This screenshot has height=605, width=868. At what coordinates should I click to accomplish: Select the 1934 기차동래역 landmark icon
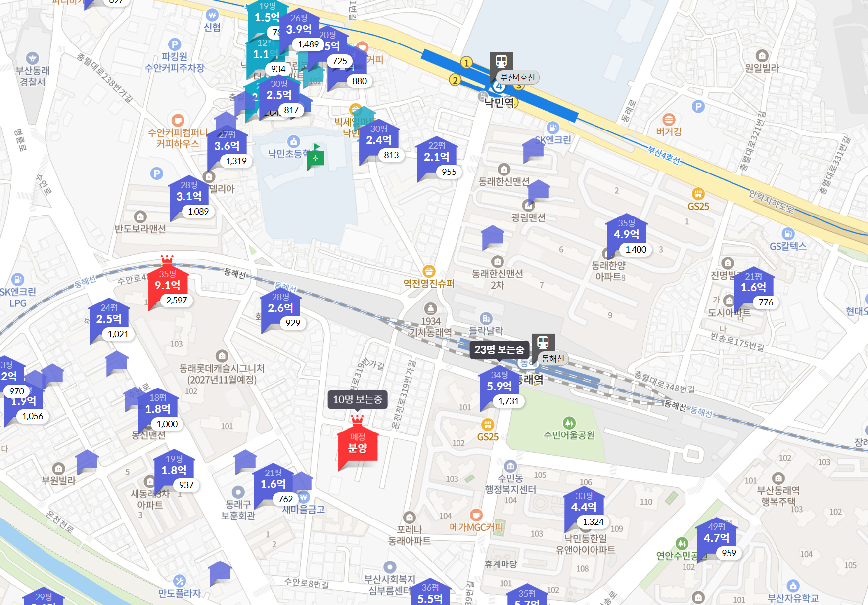click(431, 309)
